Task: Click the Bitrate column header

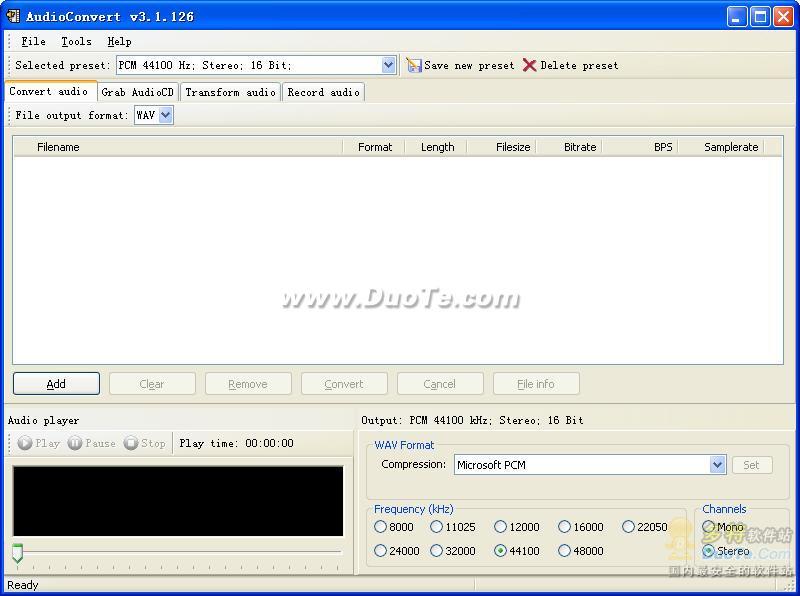Action: (569, 147)
